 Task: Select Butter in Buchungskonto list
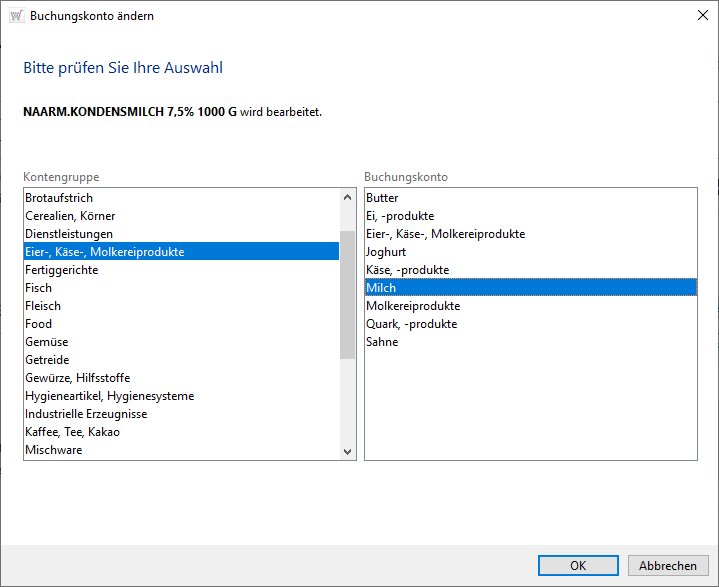pyautogui.click(x=383, y=198)
